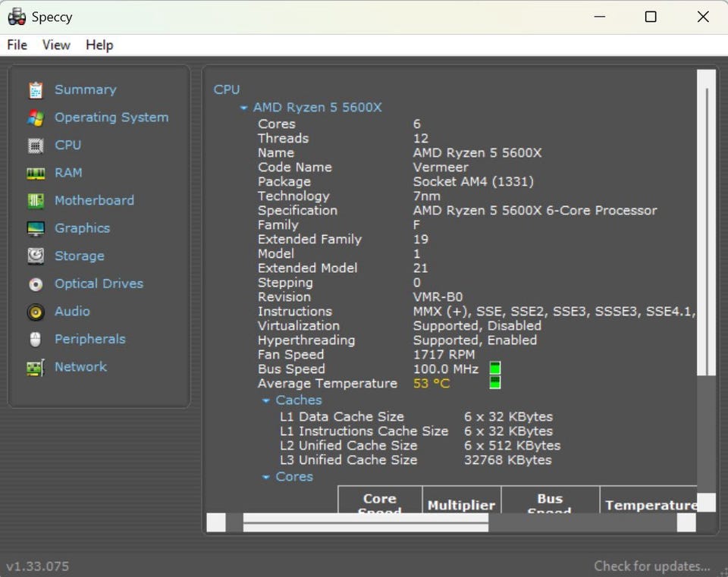The image size is (728, 577).
Task: Click the CPU chip icon in sidebar
Action: [36, 146]
